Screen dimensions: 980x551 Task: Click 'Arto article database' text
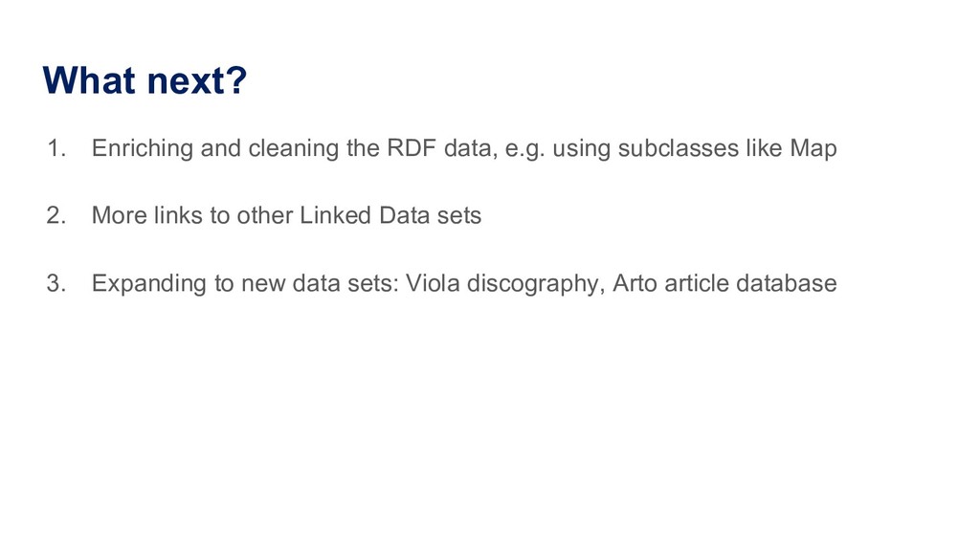pyautogui.click(x=724, y=284)
